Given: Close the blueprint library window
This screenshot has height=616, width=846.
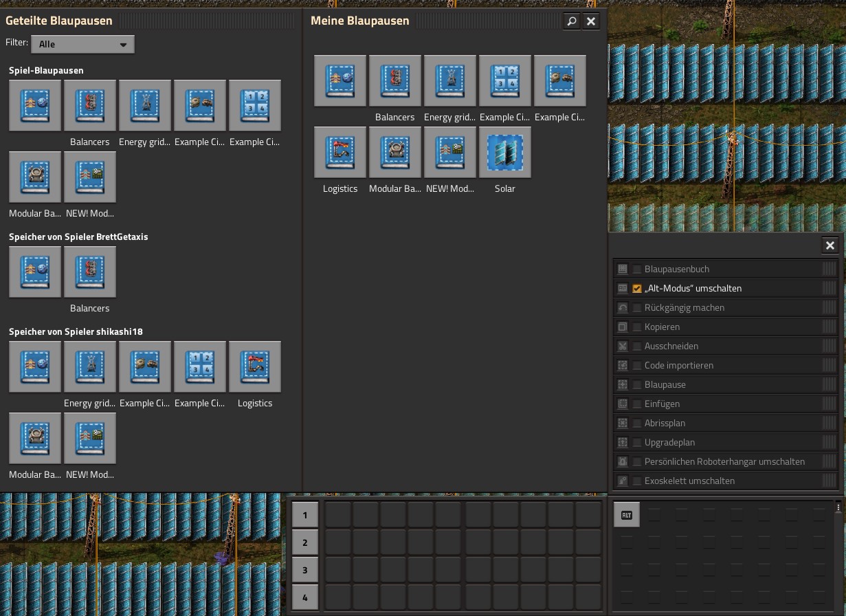Looking at the screenshot, I should 591,21.
